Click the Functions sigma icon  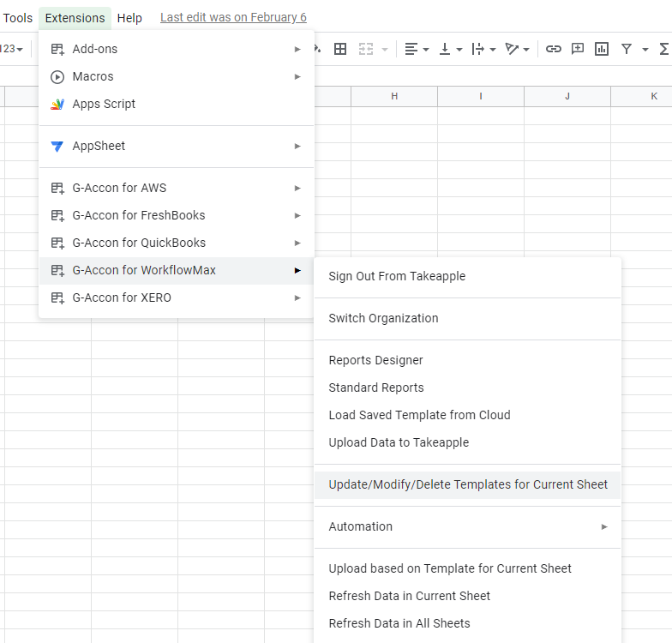(x=663, y=49)
